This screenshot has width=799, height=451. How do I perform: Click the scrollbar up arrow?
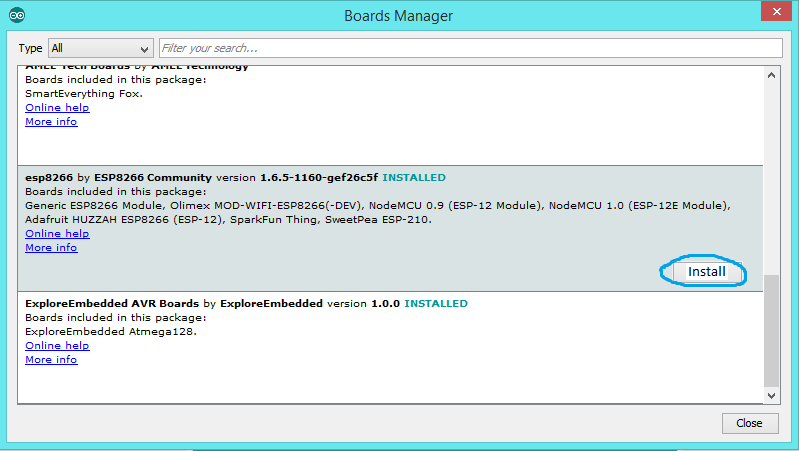(x=771, y=75)
